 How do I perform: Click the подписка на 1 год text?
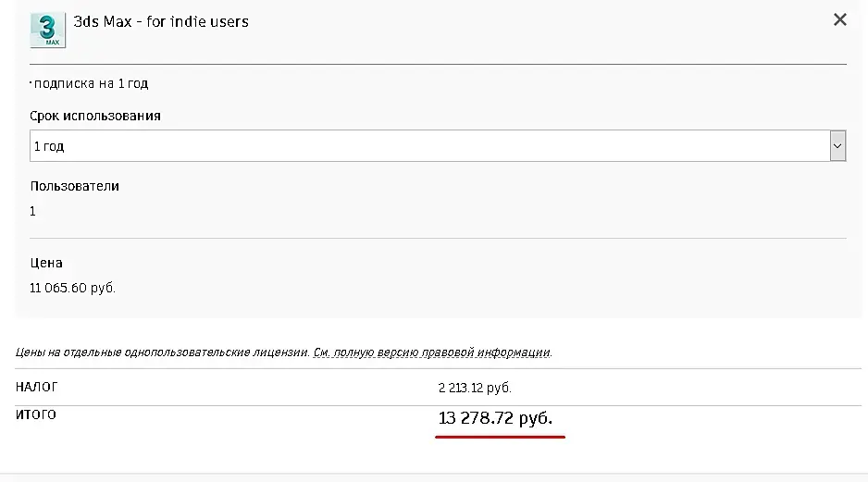tap(91, 83)
